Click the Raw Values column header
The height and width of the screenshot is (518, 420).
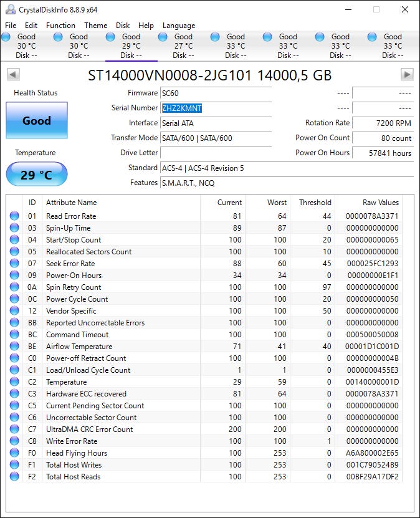click(x=380, y=203)
